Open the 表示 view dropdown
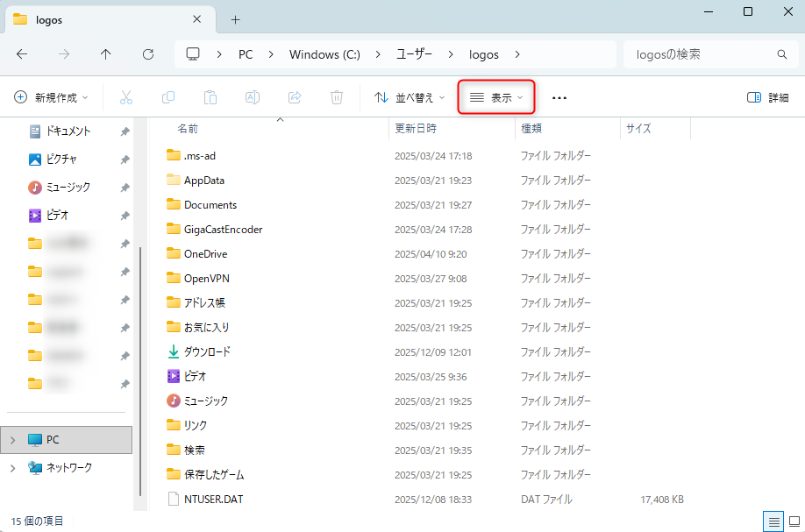805x532 pixels. 496,97
